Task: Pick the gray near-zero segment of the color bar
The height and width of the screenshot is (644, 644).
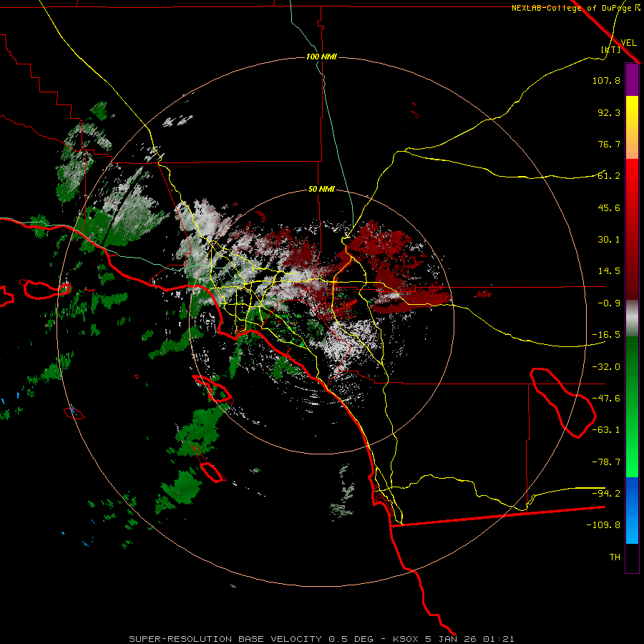Action: [x=632, y=318]
